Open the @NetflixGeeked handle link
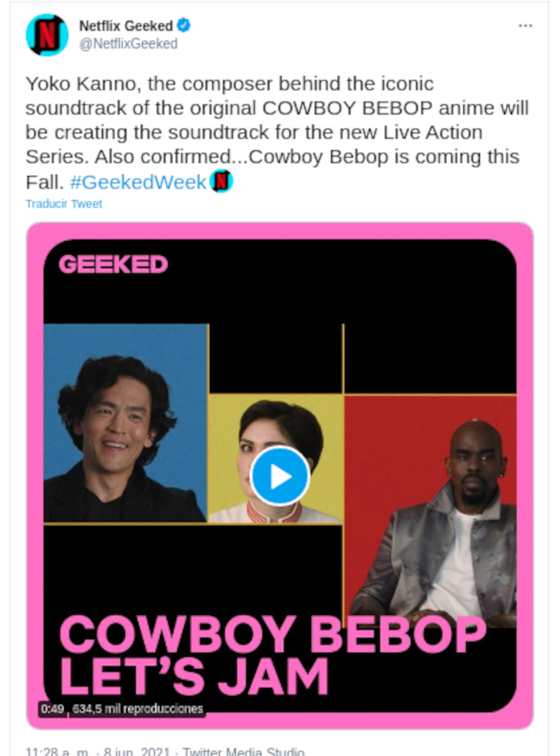 pyautogui.click(x=128, y=44)
